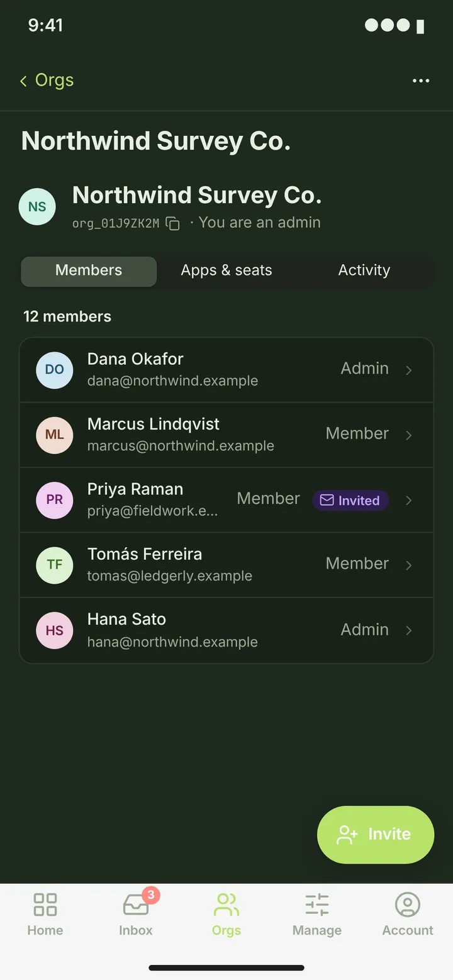Select the name Priya Raman
453x980 pixels.
click(135, 489)
